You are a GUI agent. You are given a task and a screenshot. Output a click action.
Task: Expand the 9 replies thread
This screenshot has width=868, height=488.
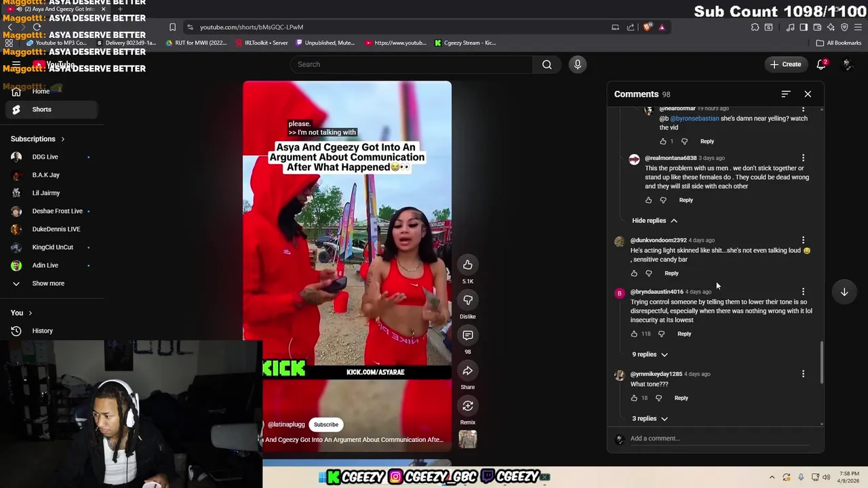coord(650,354)
